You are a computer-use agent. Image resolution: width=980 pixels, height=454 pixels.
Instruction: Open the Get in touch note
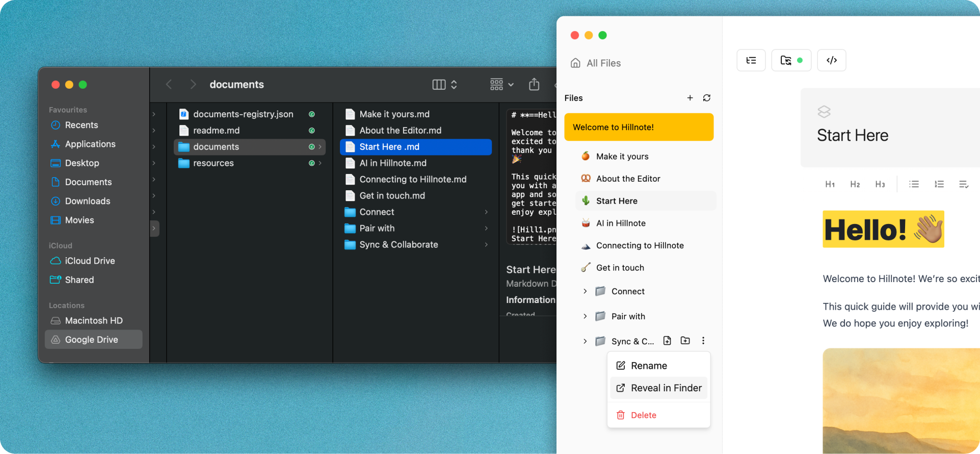click(x=646, y=268)
